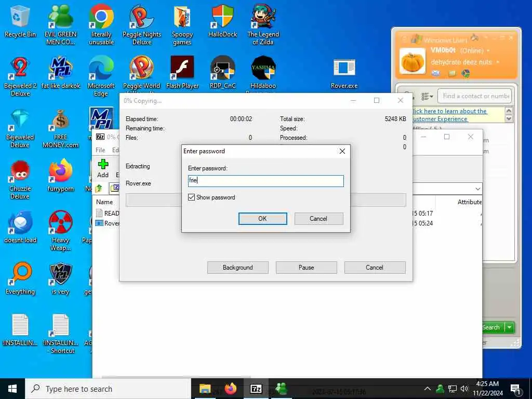
Task: Open the contact list layout dropdown
Action: [x=427, y=96]
